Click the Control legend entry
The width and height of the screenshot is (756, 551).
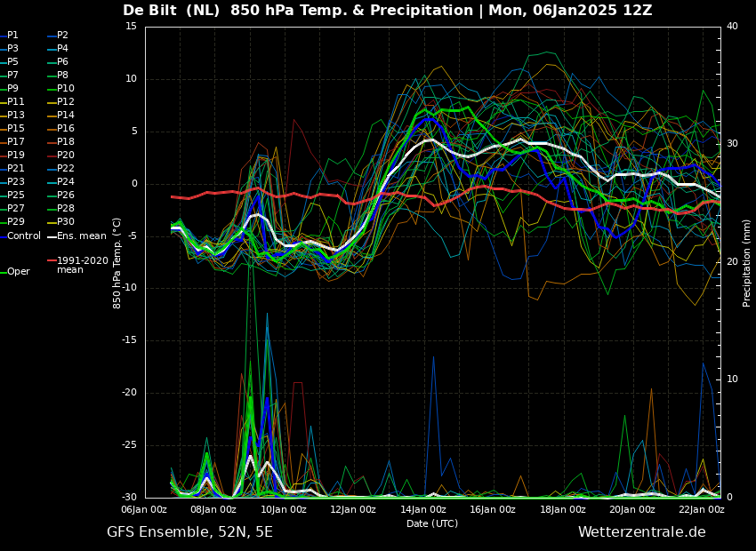click(x=20, y=236)
